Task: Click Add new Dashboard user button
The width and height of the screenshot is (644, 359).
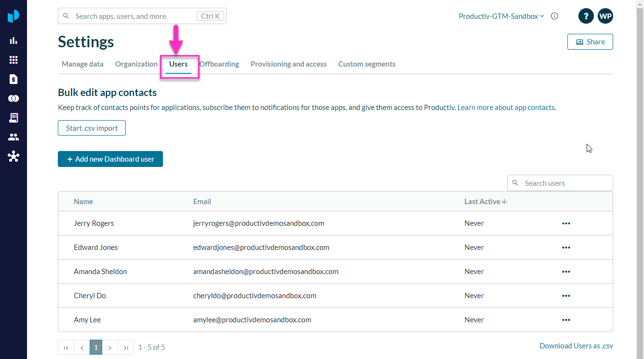Action: click(110, 159)
